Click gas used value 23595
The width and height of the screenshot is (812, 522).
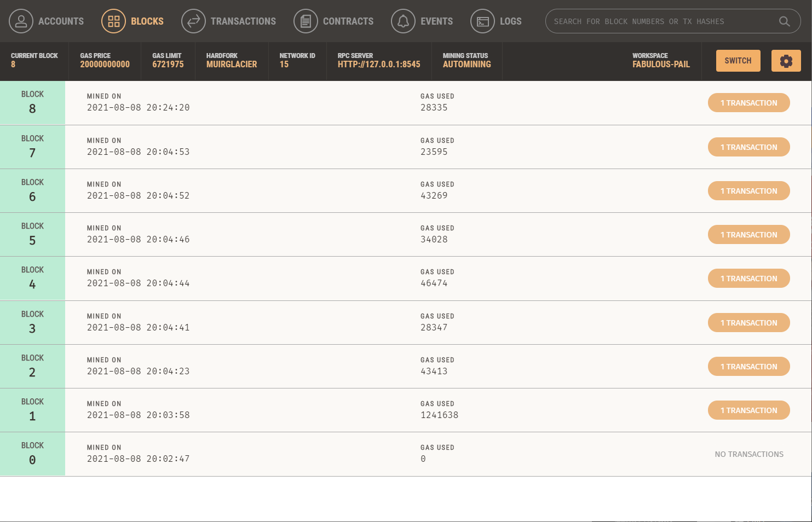pyautogui.click(x=434, y=152)
